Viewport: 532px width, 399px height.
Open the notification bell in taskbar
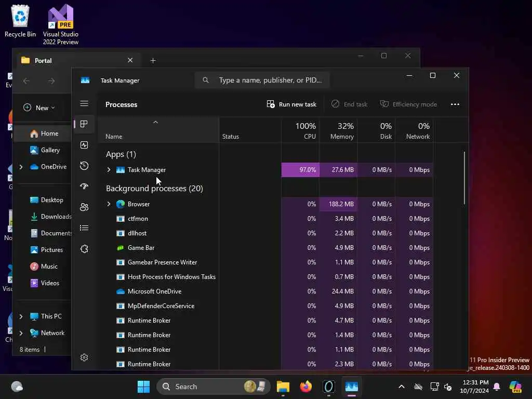497,387
